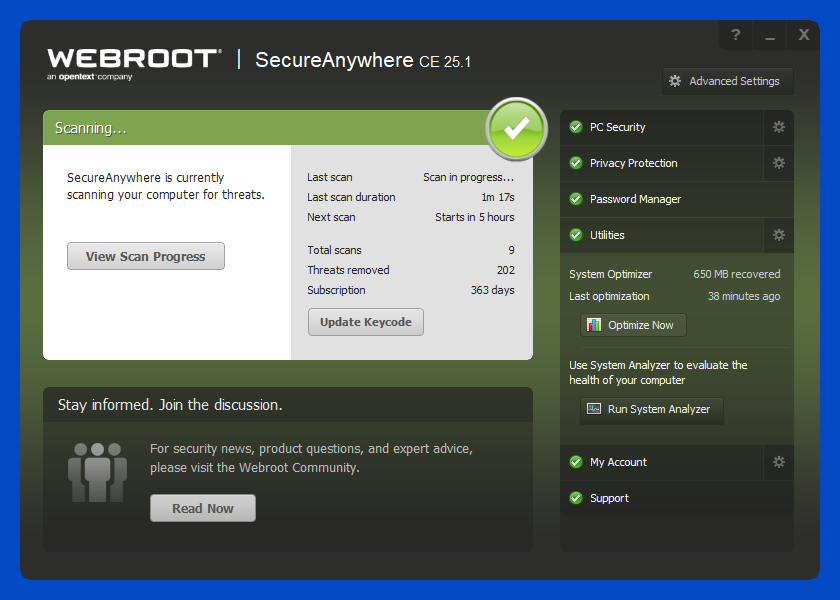This screenshot has width=840, height=600.
Task: Click the Total scans value '9'
Action: tap(512, 250)
